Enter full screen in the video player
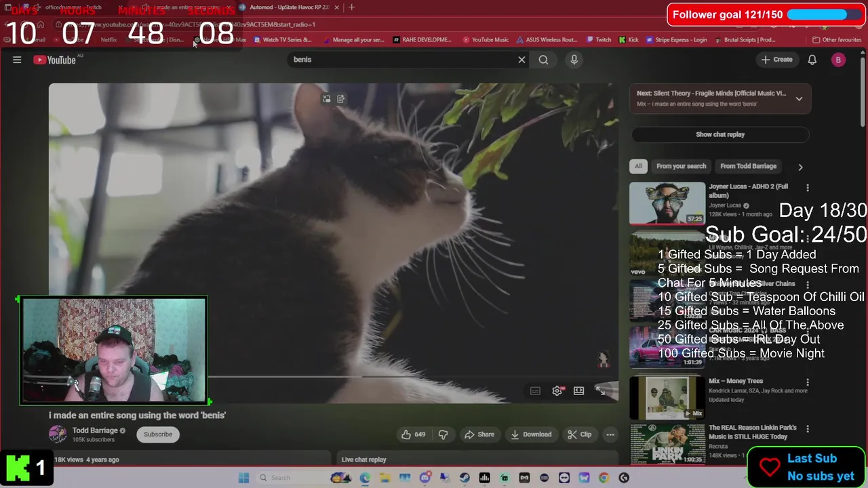 tap(601, 391)
